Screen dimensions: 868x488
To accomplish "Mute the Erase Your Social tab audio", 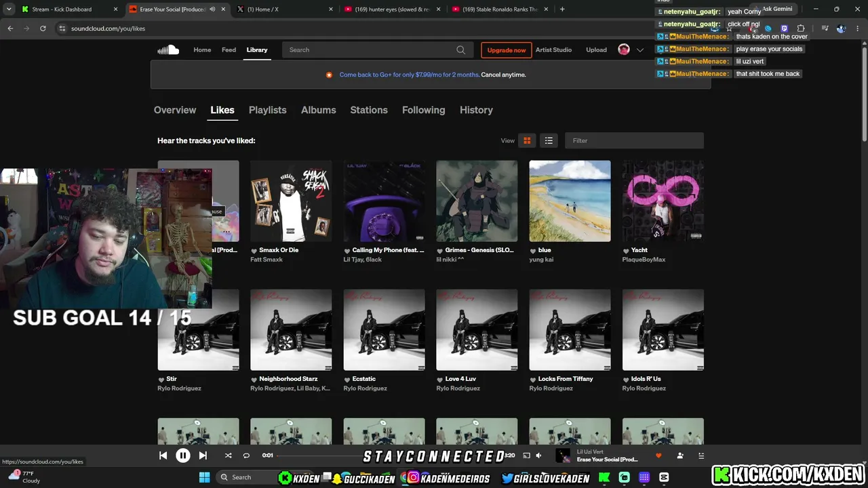I will 212,9.
